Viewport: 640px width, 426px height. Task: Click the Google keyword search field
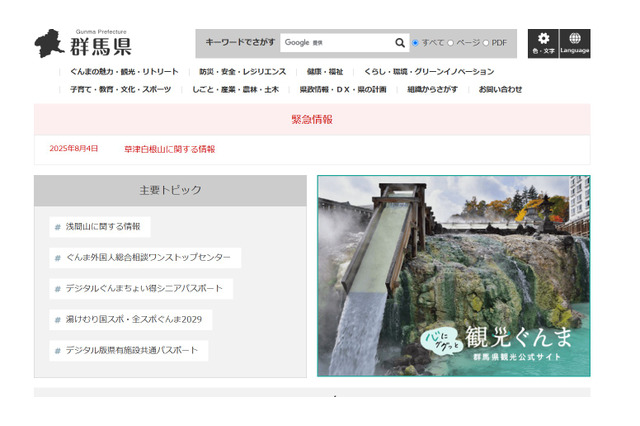pyautogui.click(x=335, y=43)
